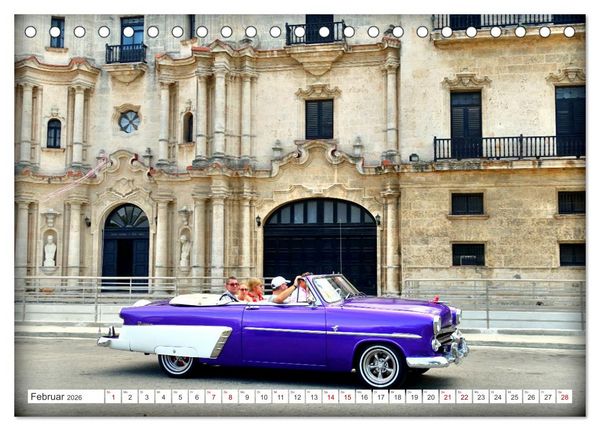Pick day 15 in the calendar strip
Viewport: 600px width, 431px height.
[x=347, y=397]
